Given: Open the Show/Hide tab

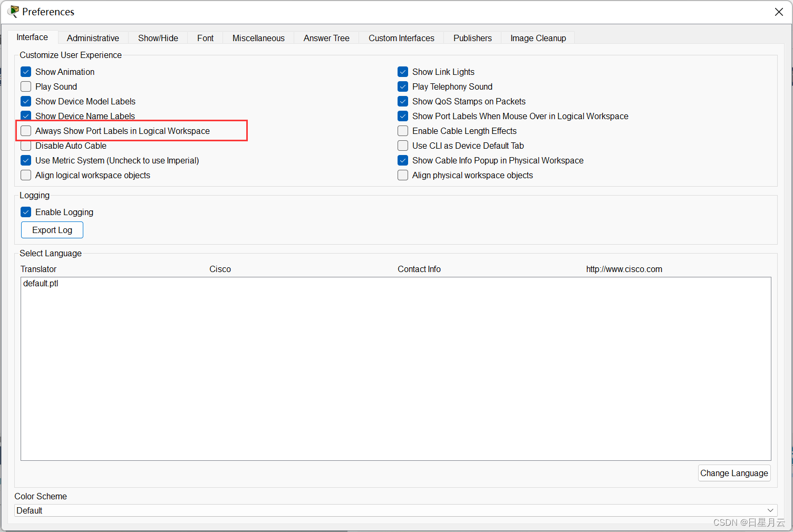Looking at the screenshot, I should point(158,38).
